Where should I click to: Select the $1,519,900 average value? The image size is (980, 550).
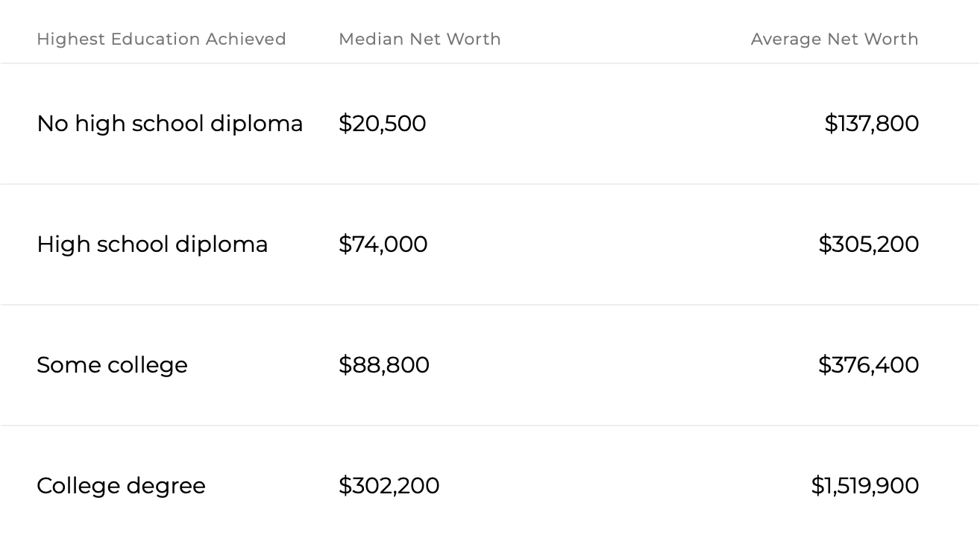click(864, 486)
